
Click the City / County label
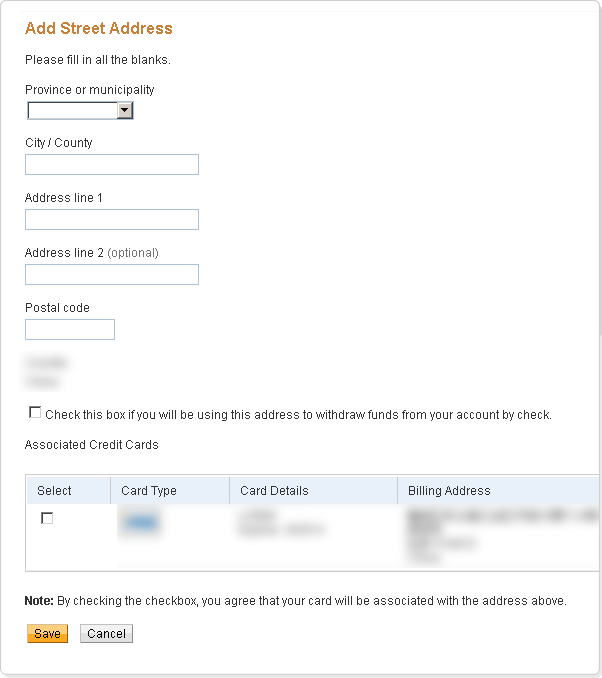59,143
